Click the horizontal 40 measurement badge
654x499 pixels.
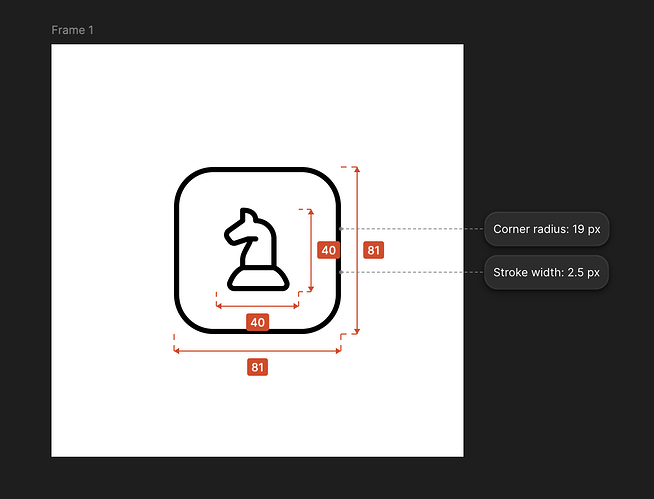[257, 322]
